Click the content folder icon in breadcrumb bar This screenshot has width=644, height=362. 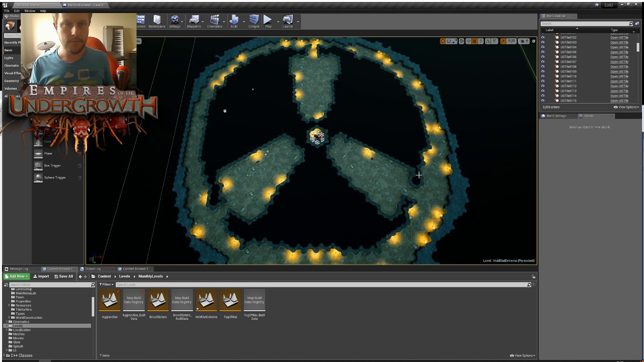tap(94, 277)
